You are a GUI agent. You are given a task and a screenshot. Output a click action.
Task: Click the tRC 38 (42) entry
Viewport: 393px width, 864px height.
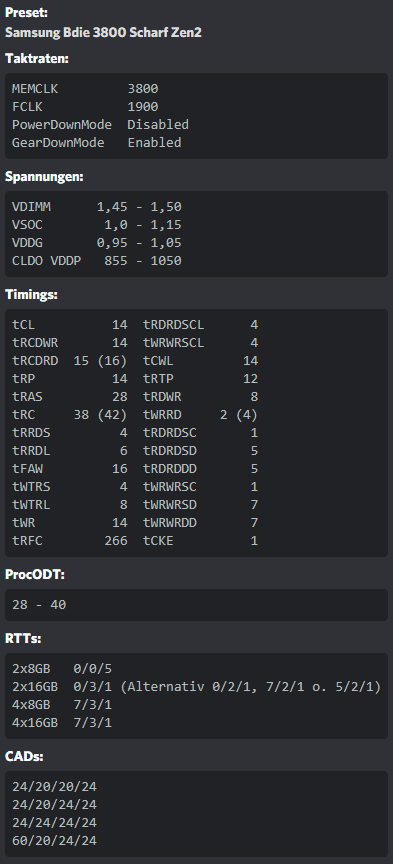[x=69, y=414]
